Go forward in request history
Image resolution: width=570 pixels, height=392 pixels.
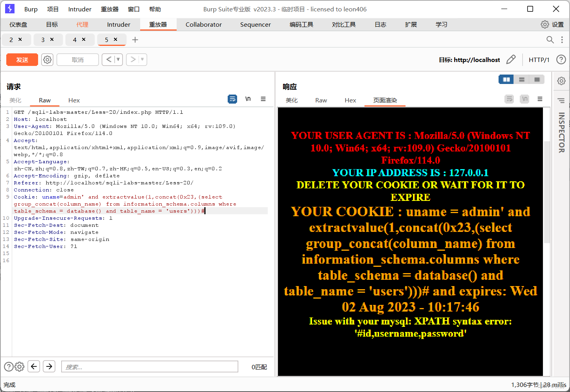(x=133, y=60)
